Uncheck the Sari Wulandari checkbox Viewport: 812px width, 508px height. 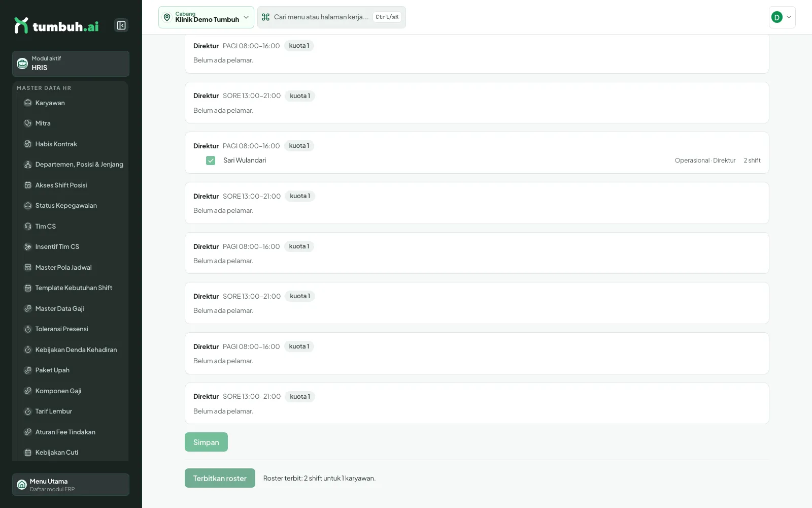(x=211, y=161)
